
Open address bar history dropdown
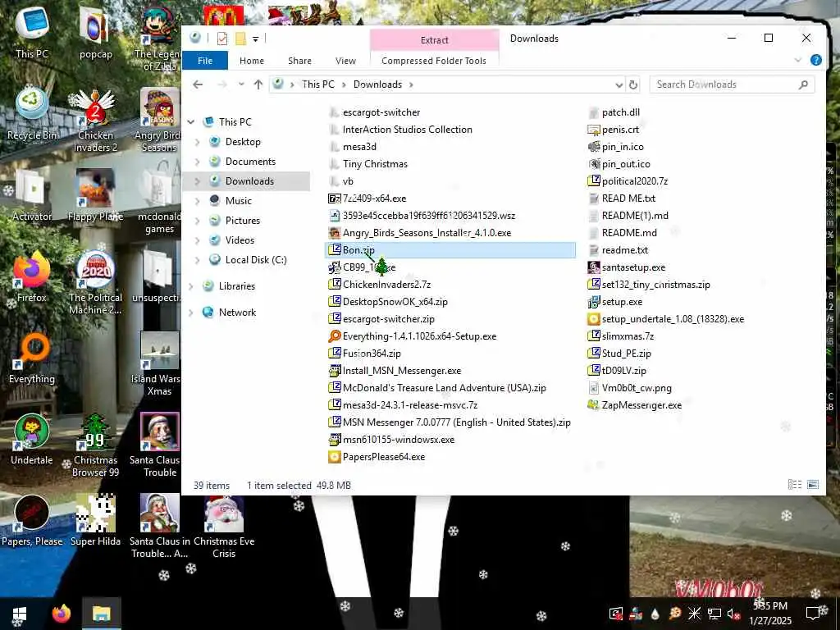619,84
